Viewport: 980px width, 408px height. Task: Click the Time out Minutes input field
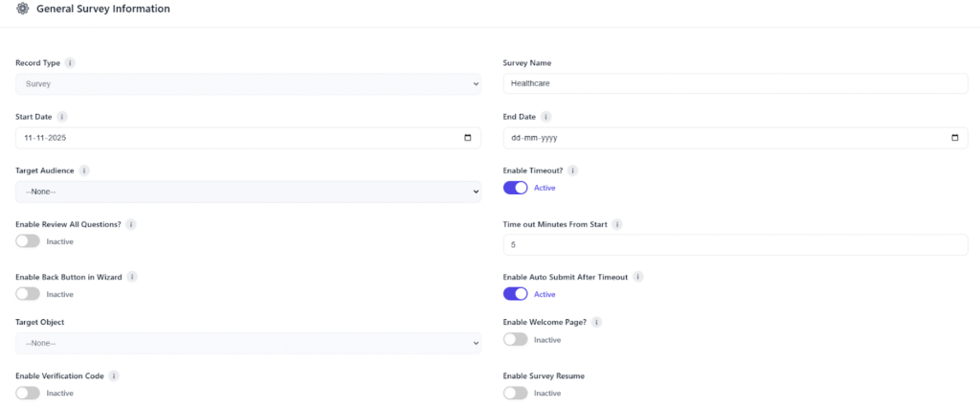click(x=735, y=245)
